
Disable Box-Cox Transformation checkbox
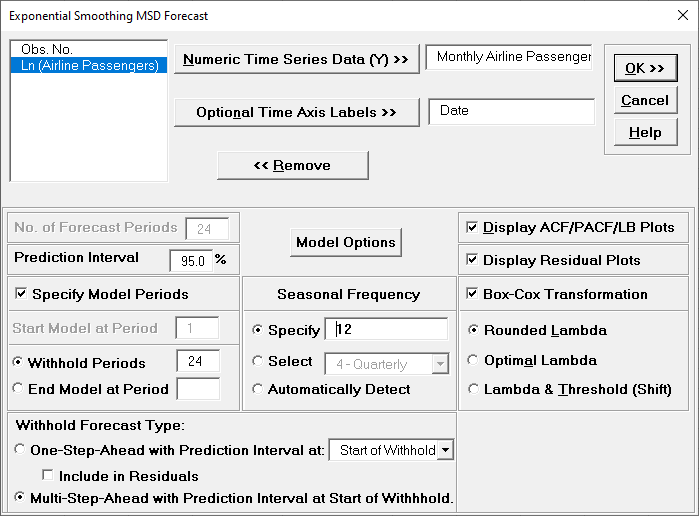pyautogui.click(x=472, y=294)
